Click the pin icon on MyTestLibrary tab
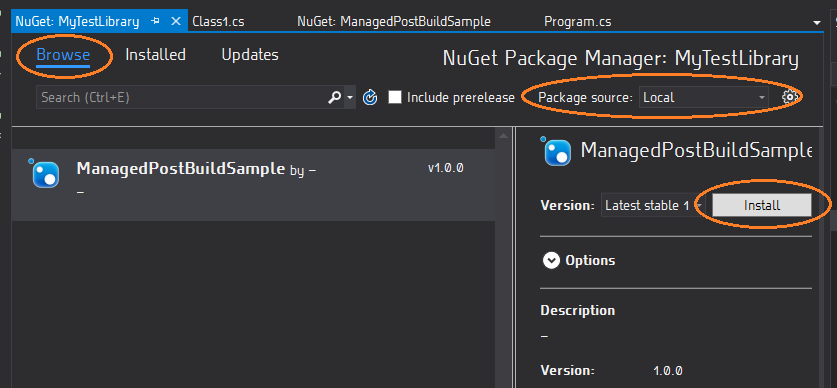Viewport: 837px width, 388px height. click(155, 22)
